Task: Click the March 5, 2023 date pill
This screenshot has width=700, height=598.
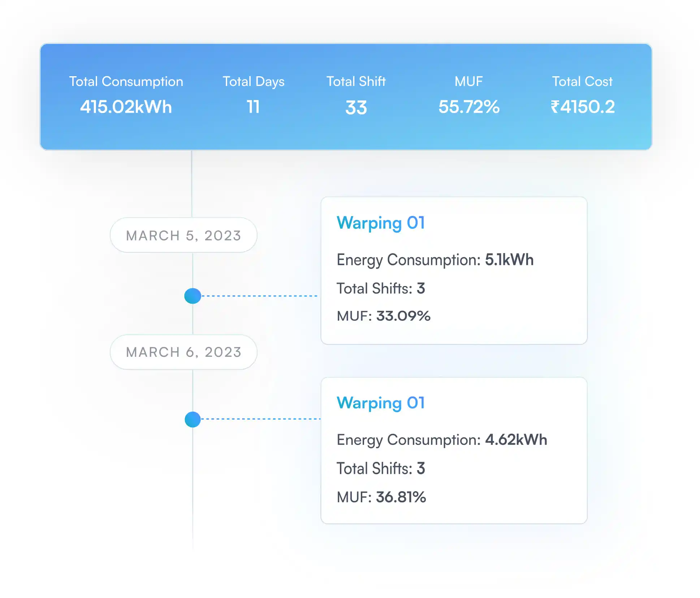Action: point(183,235)
